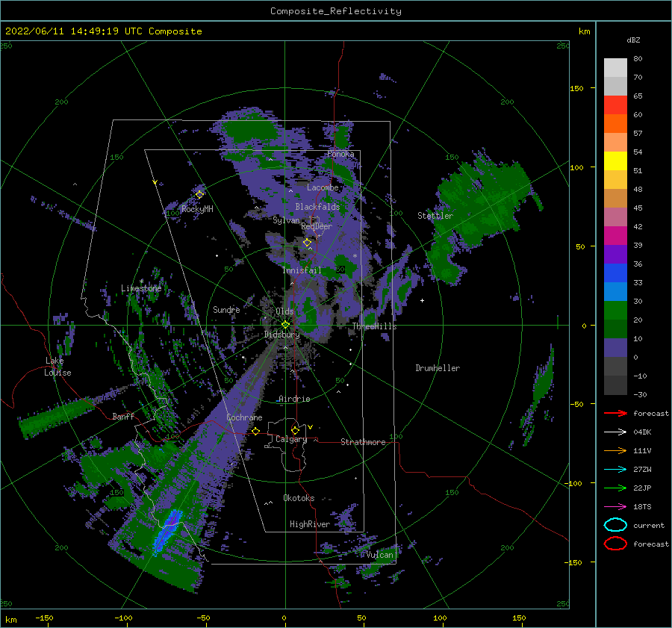Viewport: 672px width, 628px height.
Task: Click the red forecast arrow in legend
Action: (x=615, y=413)
